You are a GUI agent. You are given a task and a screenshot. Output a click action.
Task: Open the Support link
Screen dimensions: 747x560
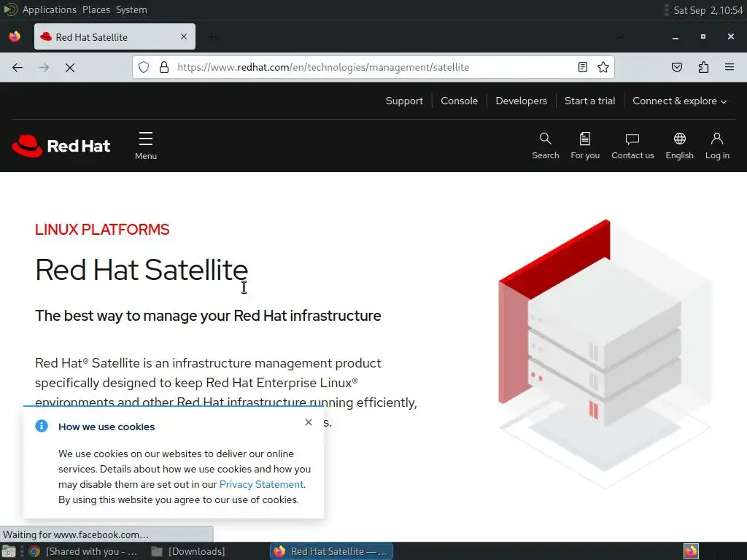tap(404, 101)
